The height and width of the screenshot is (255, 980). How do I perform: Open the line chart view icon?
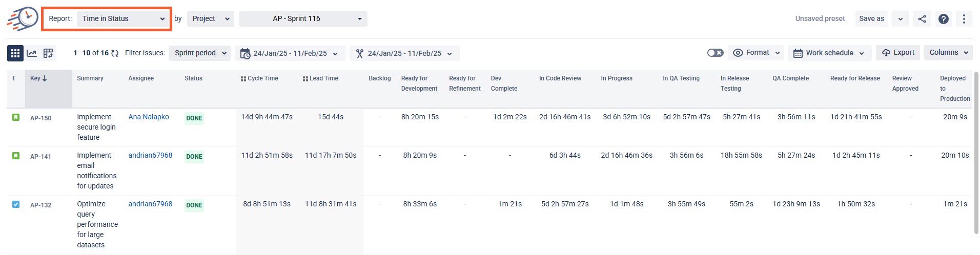[32, 53]
